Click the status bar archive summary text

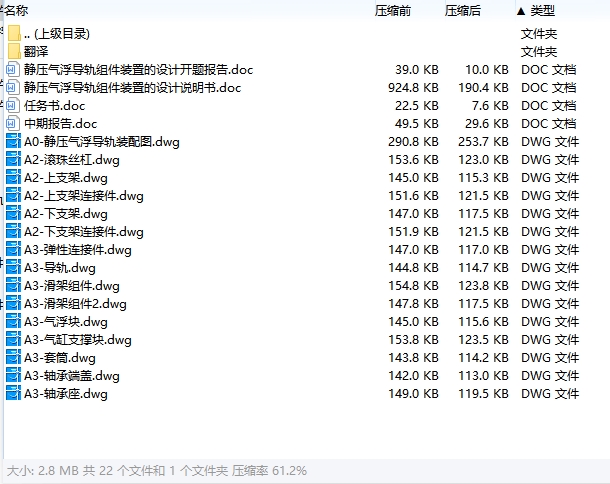click(x=157, y=471)
